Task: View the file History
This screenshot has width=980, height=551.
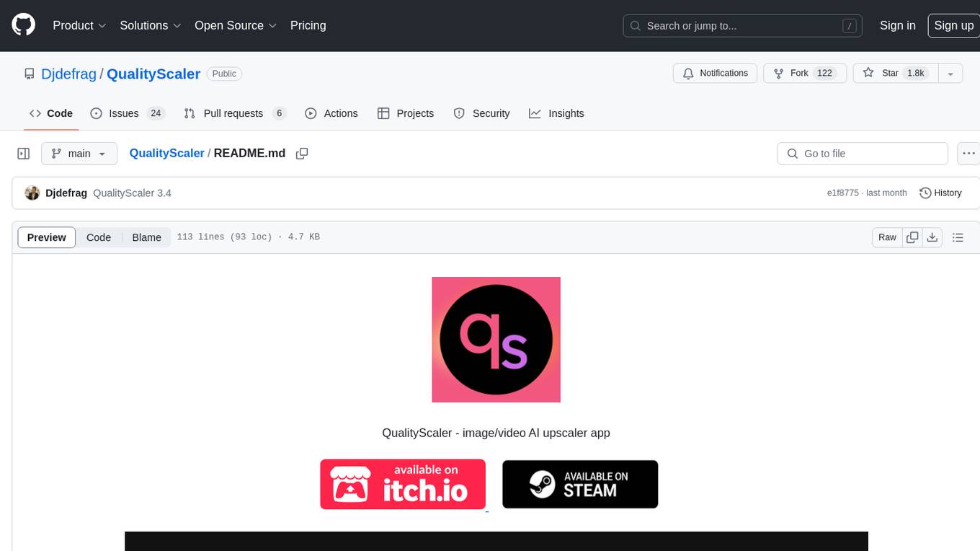Action: pos(940,193)
